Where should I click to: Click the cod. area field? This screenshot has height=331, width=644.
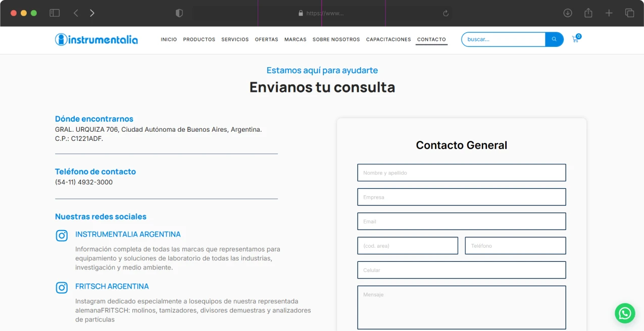pyautogui.click(x=408, y=246)
